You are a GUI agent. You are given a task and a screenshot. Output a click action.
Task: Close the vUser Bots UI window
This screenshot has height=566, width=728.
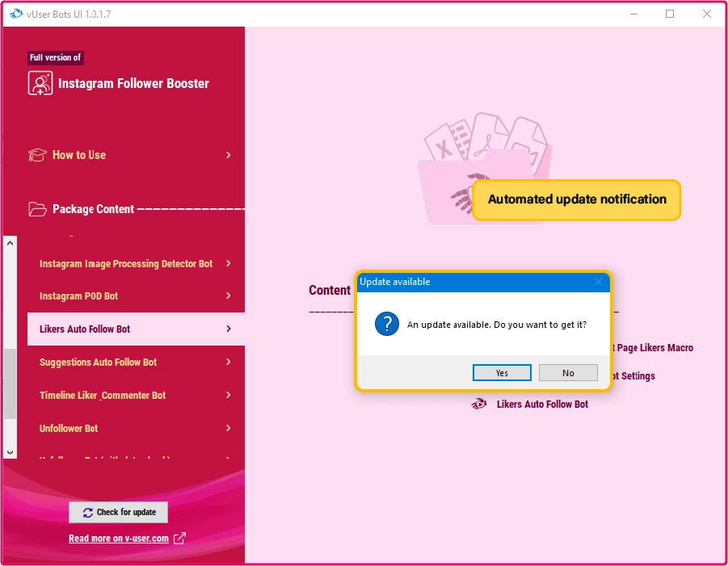[x=707, y=14]
